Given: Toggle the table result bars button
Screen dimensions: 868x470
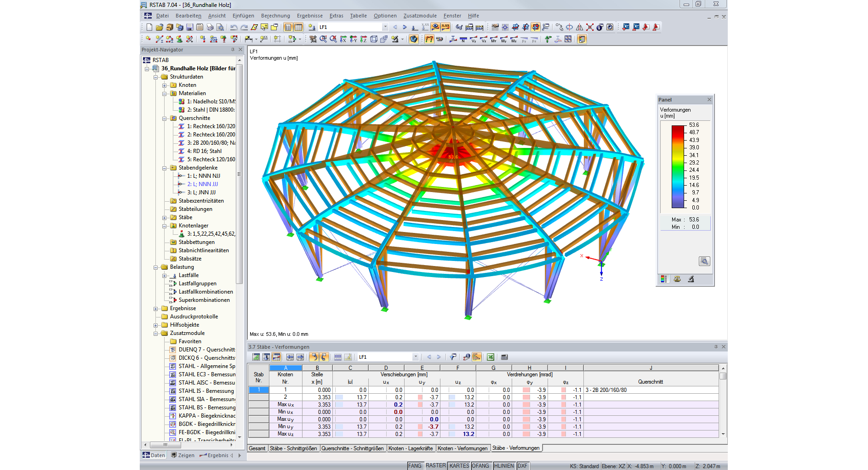Looking at the screenshot, I should click(477, 357).
